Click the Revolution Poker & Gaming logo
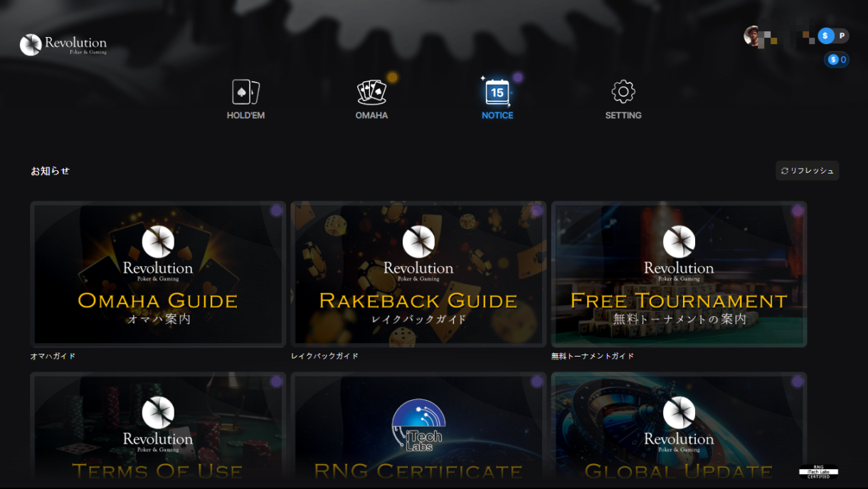868x489 pixels. [63, 45]
